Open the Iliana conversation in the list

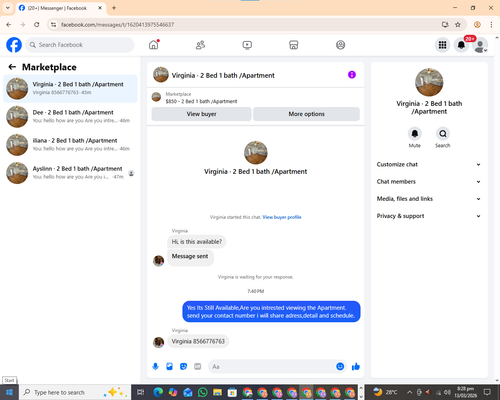(70, 145)
